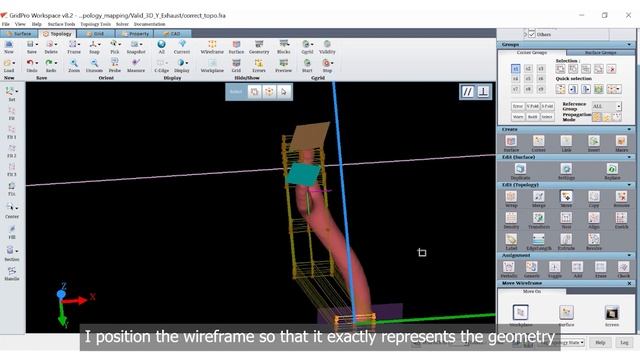Open the Display dropdown in Display group
Viewport: 640px width, 360px height.
[x=187, y=63]
